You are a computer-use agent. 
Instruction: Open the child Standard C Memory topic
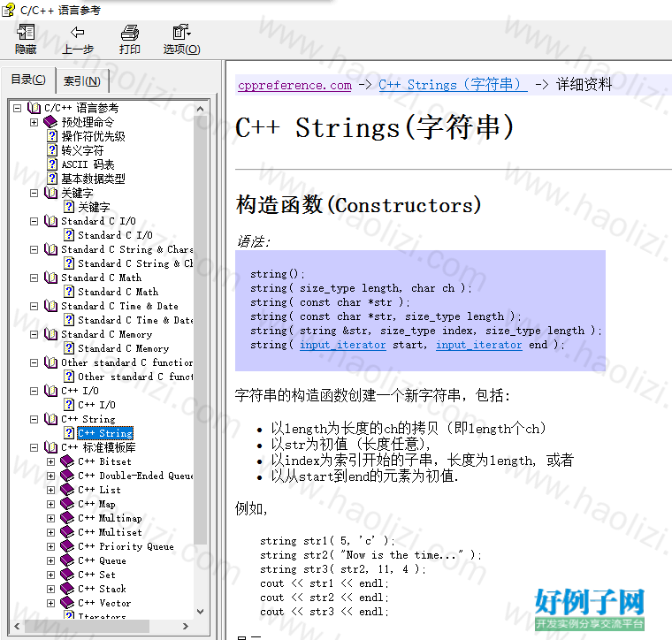[x=124, y=348]
